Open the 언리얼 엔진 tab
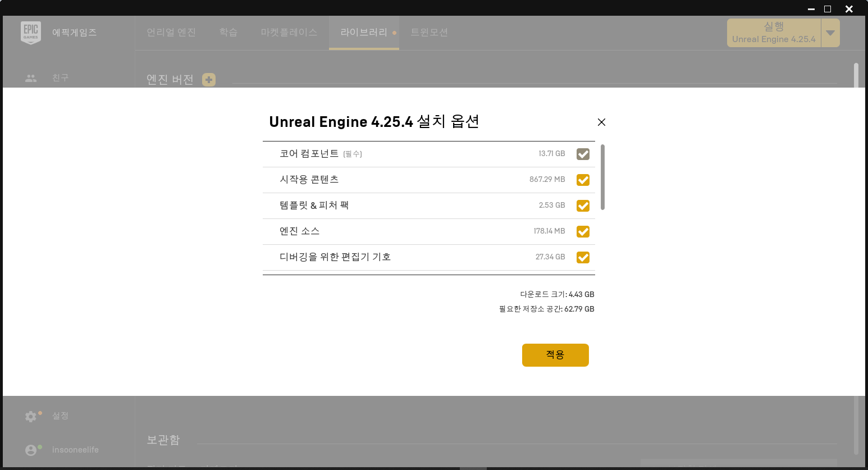The image size is (868, 470). [171, 33]
